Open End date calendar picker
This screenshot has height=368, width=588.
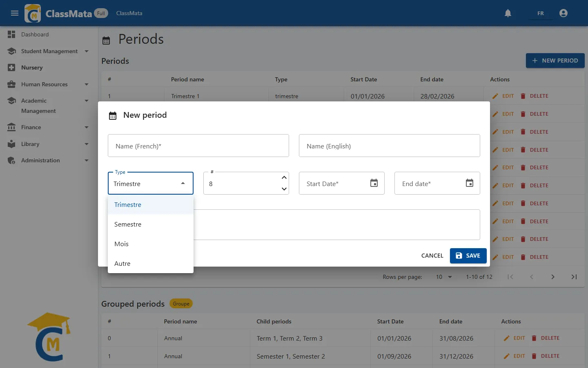(470, 183)
